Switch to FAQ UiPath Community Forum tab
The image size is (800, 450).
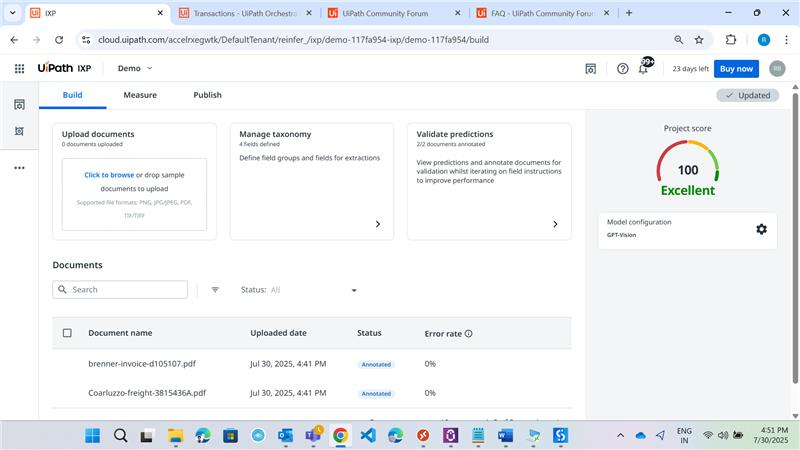point(541,13)
